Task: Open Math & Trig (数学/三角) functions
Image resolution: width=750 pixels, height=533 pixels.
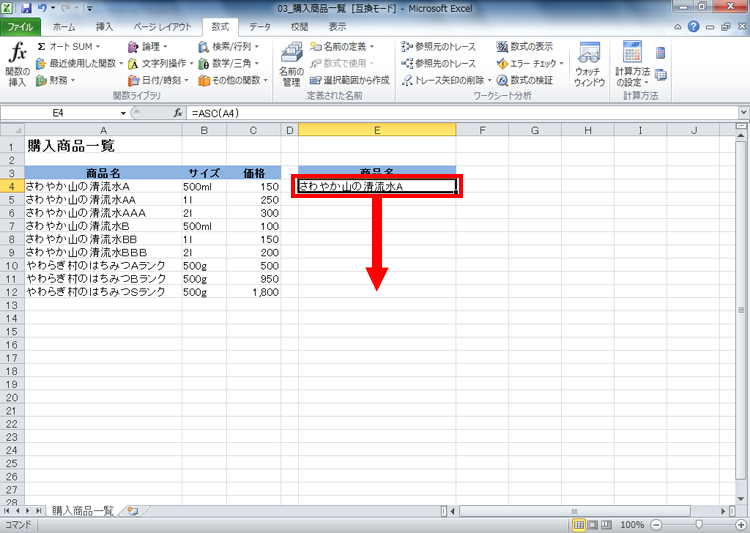Action: (x=229, y=63)
